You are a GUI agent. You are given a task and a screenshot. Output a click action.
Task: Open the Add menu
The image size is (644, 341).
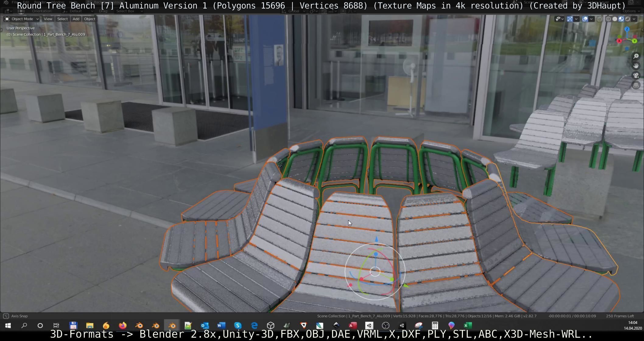pos(76,19)
